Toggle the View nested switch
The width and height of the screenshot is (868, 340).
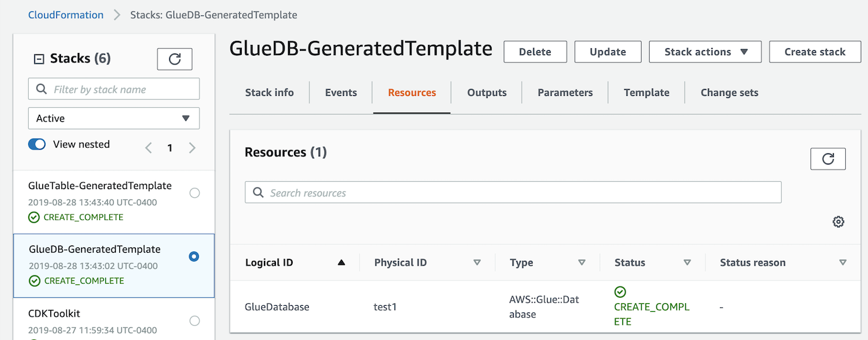(x=37, y=144)
